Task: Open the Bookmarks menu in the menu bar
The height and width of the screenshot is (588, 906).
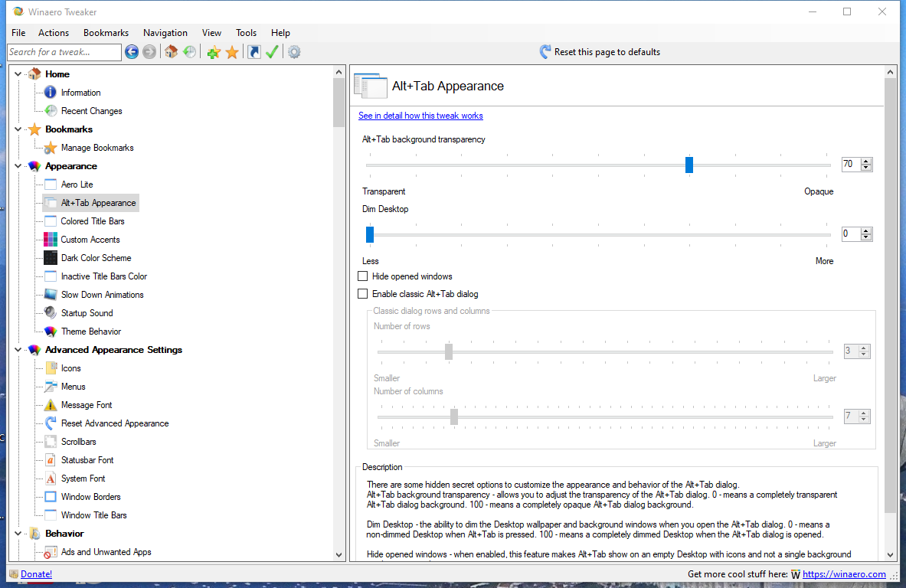Action: tap(106, 33)
